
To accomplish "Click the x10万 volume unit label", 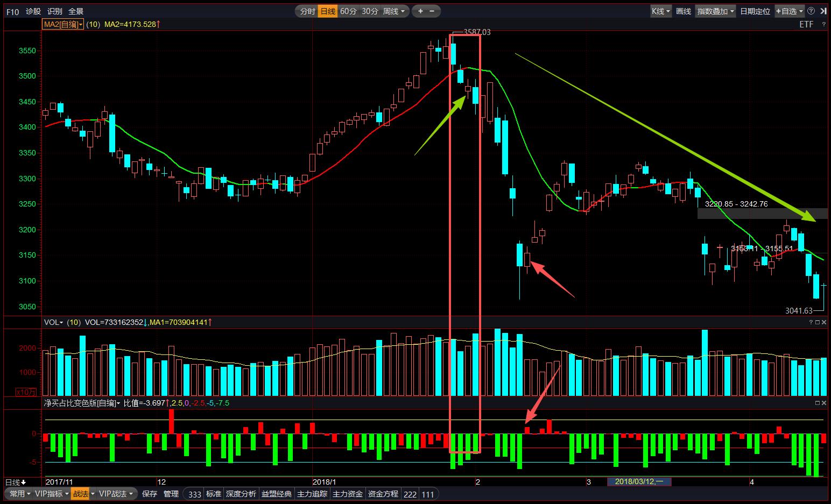I will (x=26, y=392).
